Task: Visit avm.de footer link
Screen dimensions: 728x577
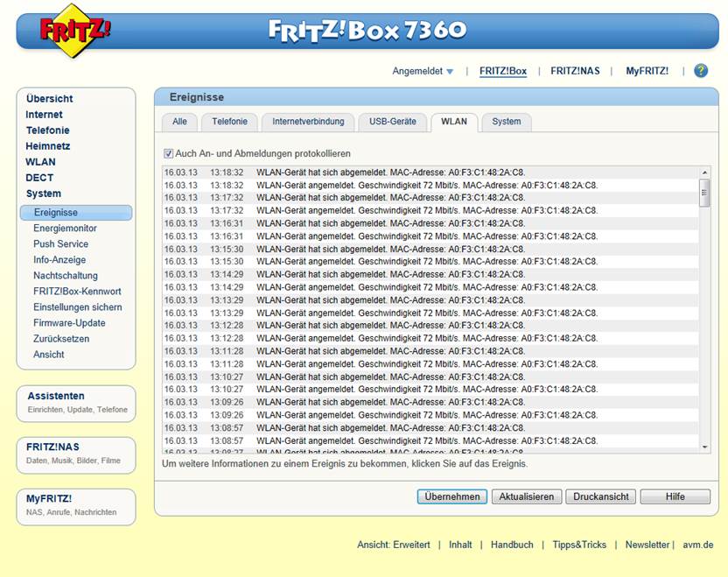Action: tap(698, 545)
